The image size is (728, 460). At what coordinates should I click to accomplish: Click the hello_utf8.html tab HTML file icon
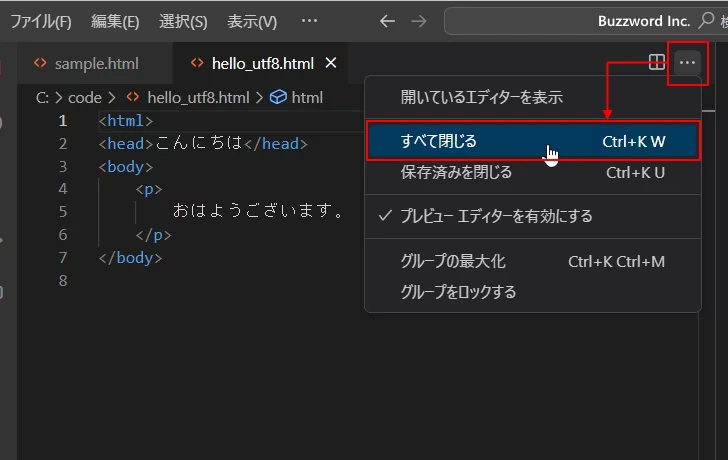pyautogui.click(x=197, y=63)
